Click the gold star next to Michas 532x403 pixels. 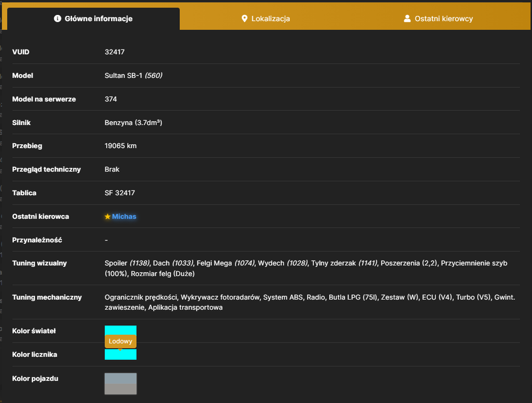107,216
